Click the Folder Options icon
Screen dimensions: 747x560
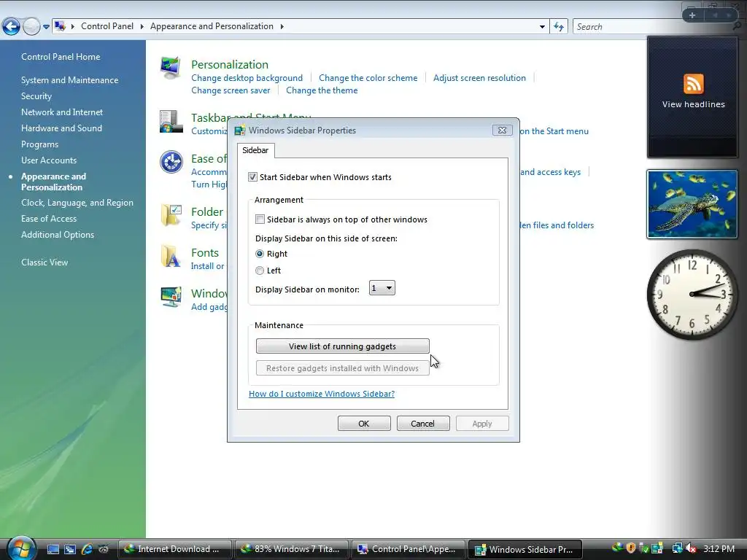point(171,215)
